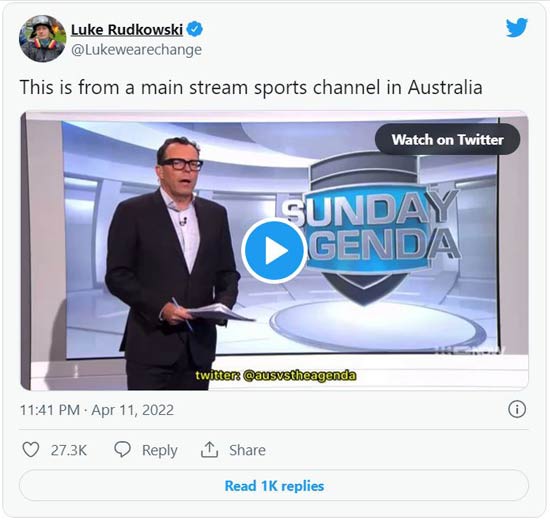Click the 27.3K likes count

69,450
